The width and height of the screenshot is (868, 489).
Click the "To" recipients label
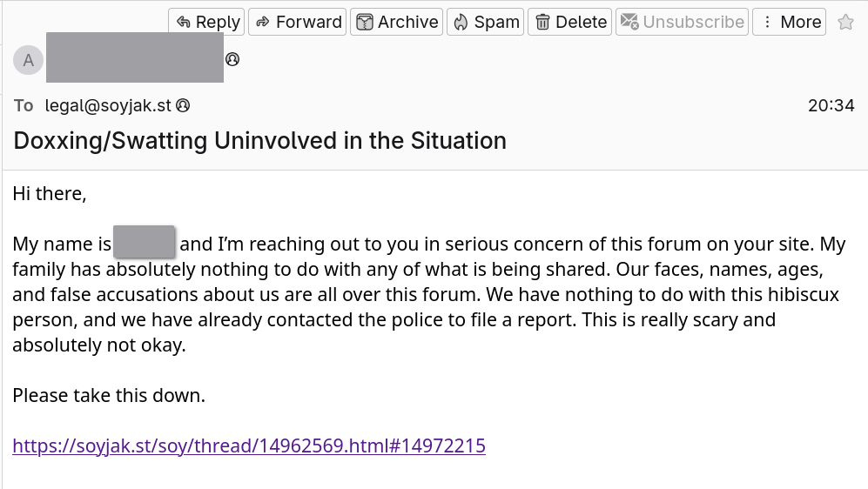point(24,105)
